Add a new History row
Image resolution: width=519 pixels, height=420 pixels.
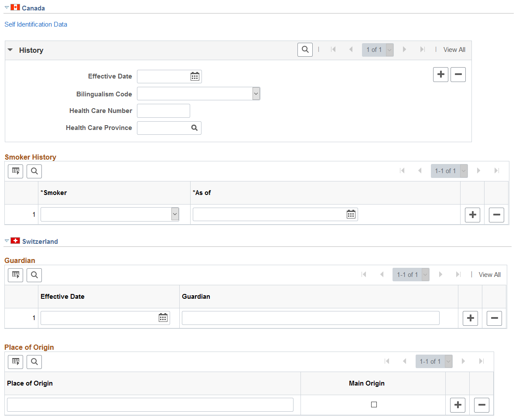[x=440, y=75]
